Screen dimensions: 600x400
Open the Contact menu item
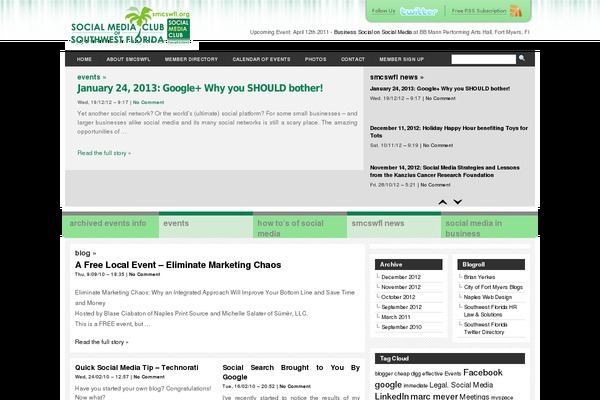click(353, 59)
